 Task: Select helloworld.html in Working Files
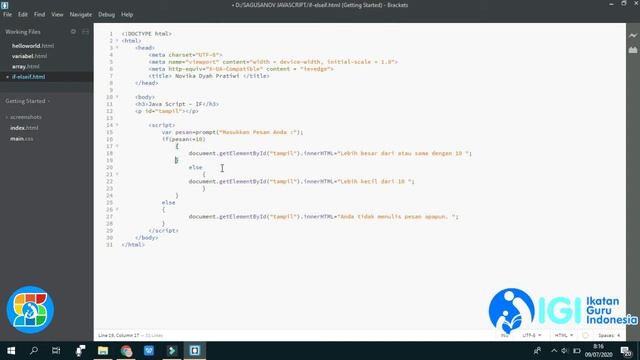[33, 46]
